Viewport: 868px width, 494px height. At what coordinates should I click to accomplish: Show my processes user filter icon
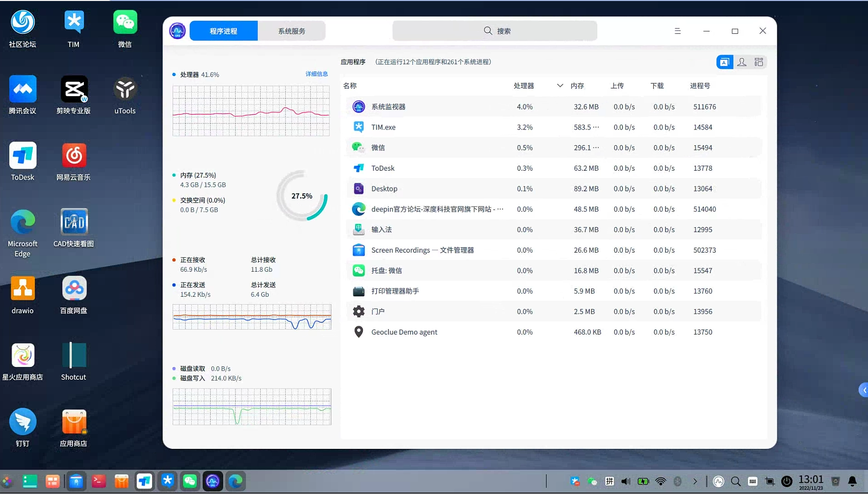click(x=742, y=62)
